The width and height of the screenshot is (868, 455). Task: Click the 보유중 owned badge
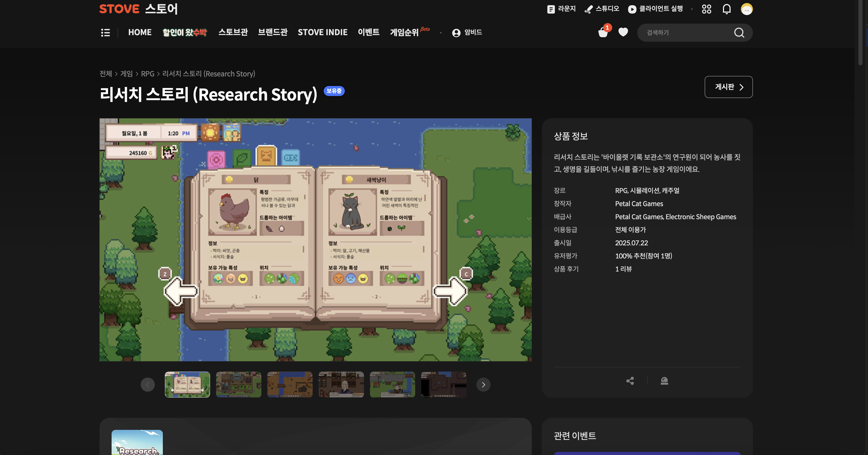pyautogui.click(x=334, y=91)
